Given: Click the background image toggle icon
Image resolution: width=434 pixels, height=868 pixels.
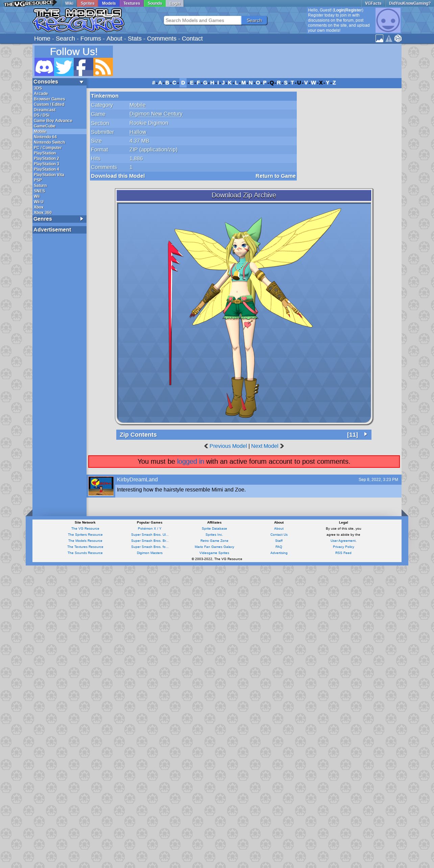Looking at the screenshot, I should pyautogui.click(x=380, y=39).
